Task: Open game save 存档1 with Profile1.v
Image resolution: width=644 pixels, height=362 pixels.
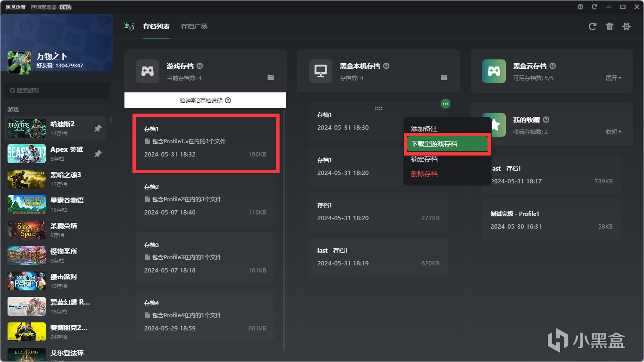Action: coord(205,141)
